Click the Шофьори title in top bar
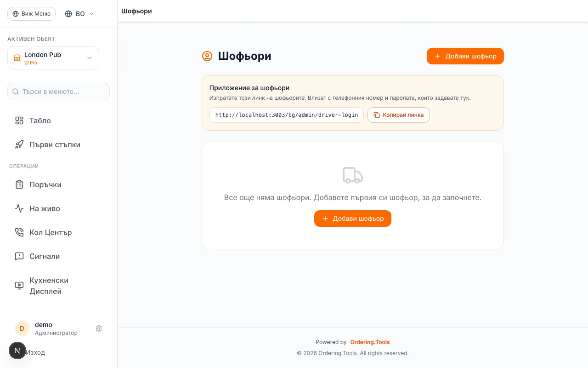Image resolution: width=588 pixels, height=368 pixels. (136, 11)
